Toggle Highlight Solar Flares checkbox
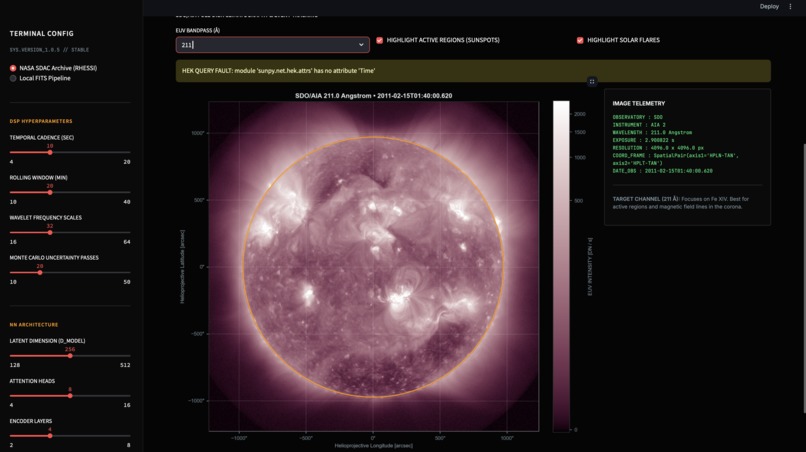Screen dimensions: 806x452 point(580,40)
